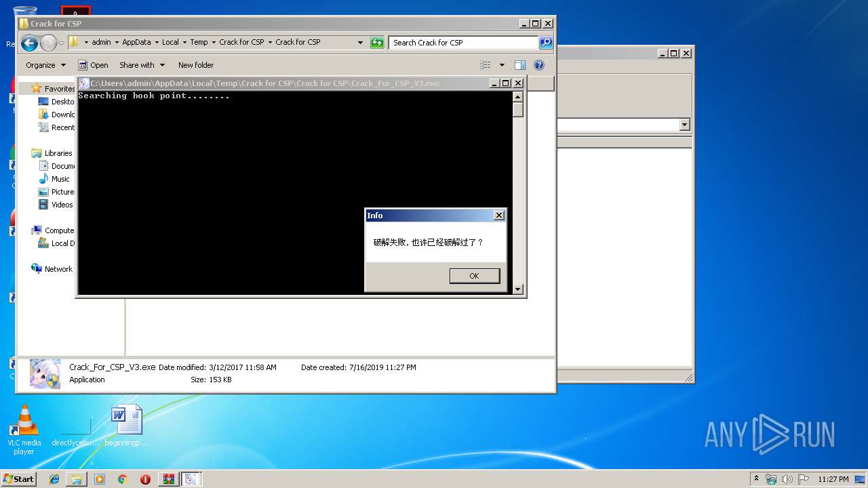868x488 pixels.
Task: Click network tray icon
Action: (x=771, y=479)
